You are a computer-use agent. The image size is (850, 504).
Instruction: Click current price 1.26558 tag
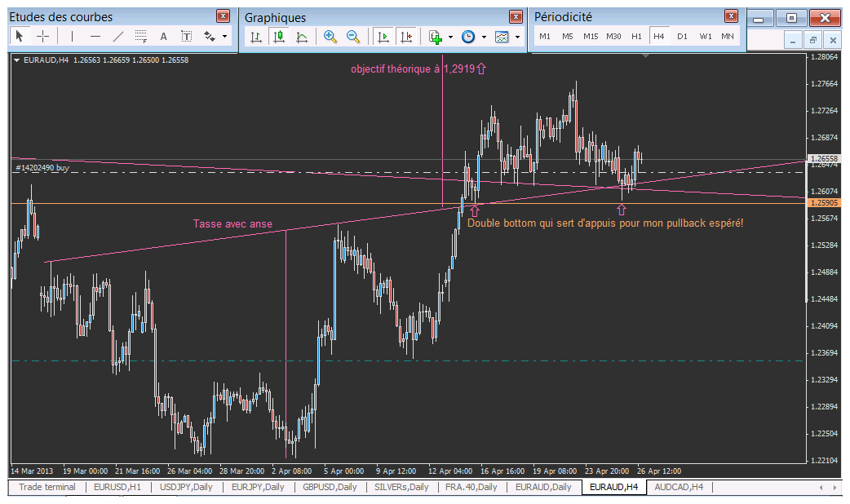point(824,159)
